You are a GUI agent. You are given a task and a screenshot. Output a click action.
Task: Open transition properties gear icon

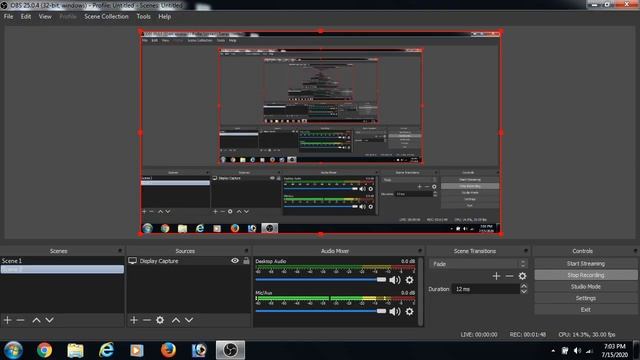tap(522, 276)
